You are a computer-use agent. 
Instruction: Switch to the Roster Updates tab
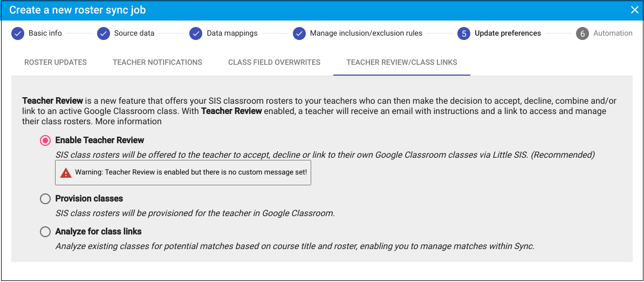pos(56,63)
